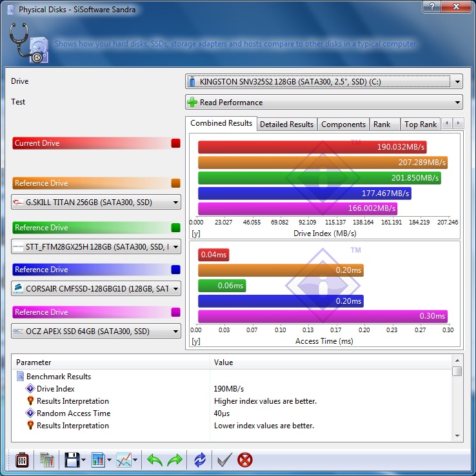Click the [y] toggle under Drive Index chart
The image size is (476, 476).
pos(196,233)
